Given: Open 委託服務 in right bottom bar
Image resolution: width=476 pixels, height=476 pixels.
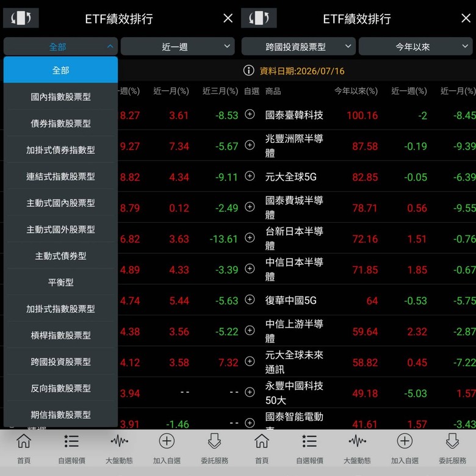Looking at the screenshot, I should 452,449.
